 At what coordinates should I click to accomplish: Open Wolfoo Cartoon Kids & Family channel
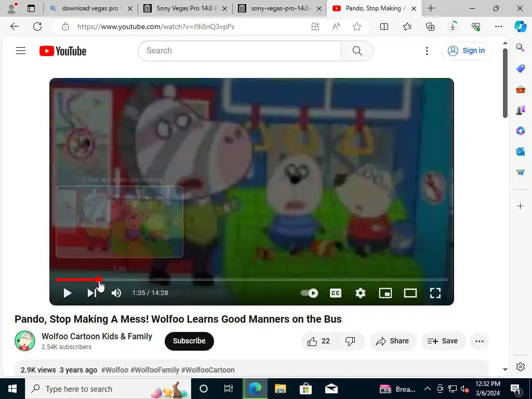[x=97, y=336]
